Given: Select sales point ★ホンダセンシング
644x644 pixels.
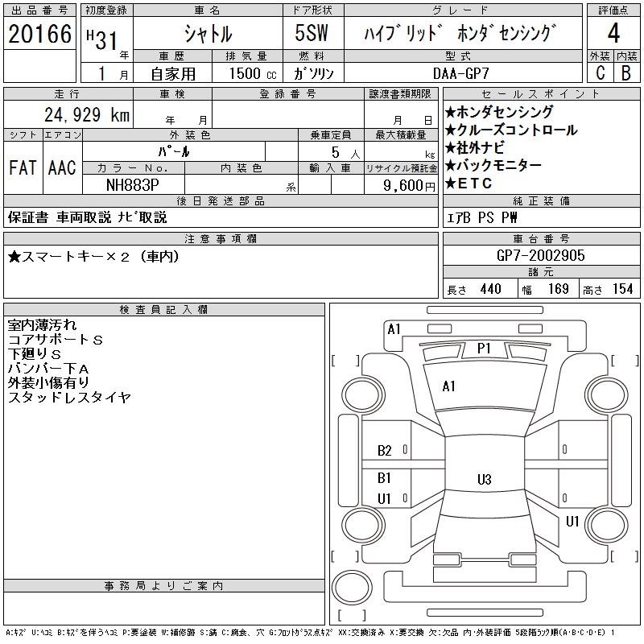Looking at the screenshot, I should click(x=498, y=112).
